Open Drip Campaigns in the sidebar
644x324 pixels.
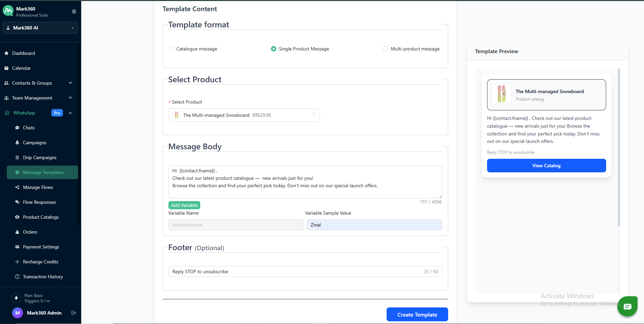(x=40, y=157)
